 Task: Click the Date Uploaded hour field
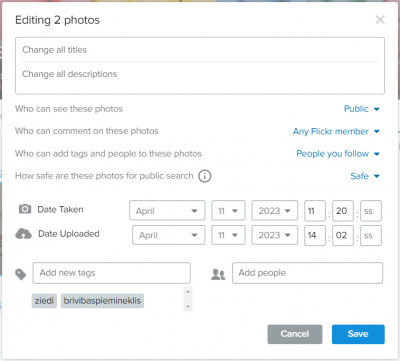315,235
